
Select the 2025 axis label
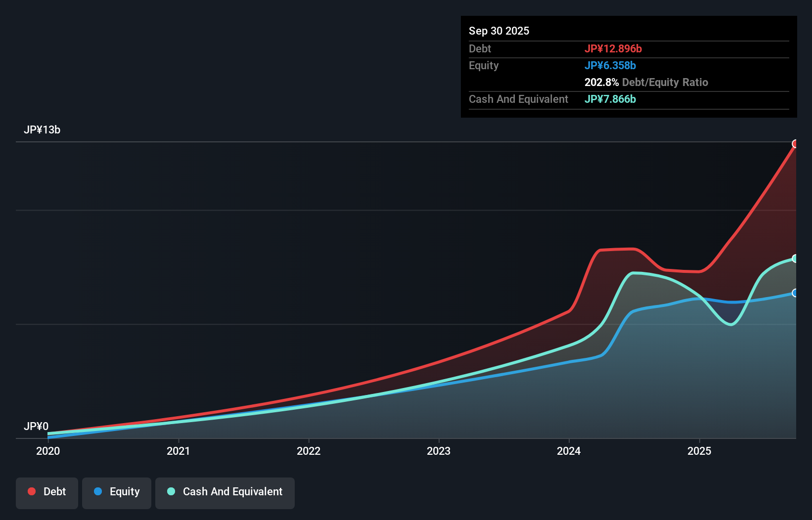click(699, 451)
